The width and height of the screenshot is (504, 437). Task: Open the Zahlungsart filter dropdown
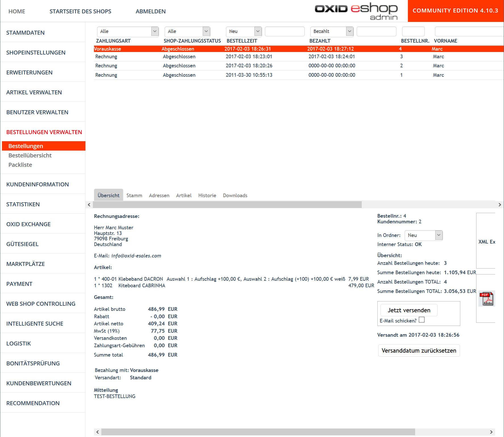128,31
